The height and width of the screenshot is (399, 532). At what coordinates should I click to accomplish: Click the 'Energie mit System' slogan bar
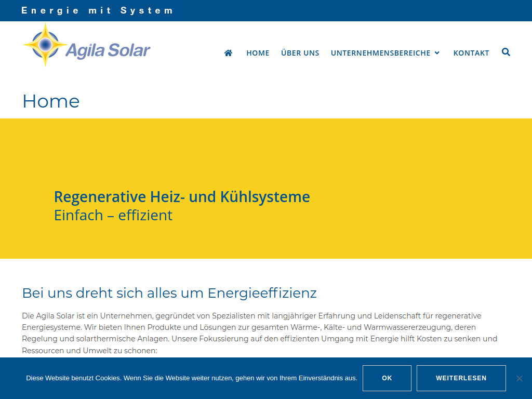tap(98, 10)
